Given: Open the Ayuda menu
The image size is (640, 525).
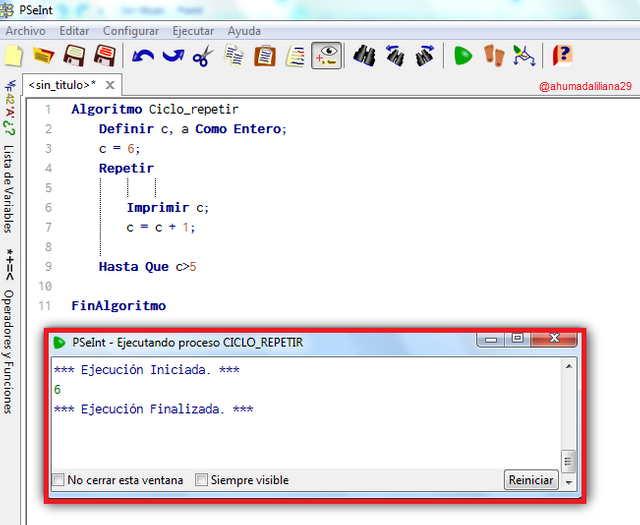Looking at the screenshot, I should (x=244, y=31).
